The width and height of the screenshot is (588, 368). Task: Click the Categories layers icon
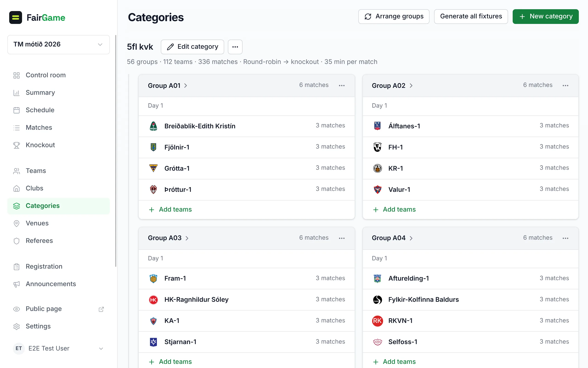17,206
